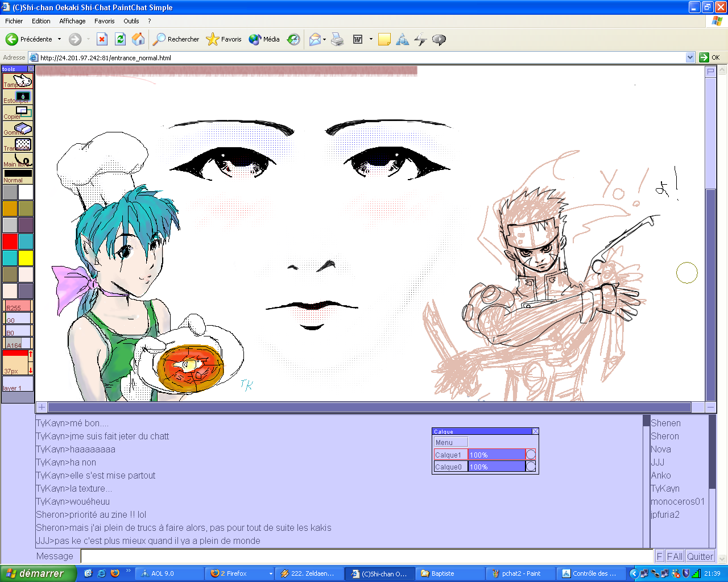Click the Messenger speech bubble icon

439,39
